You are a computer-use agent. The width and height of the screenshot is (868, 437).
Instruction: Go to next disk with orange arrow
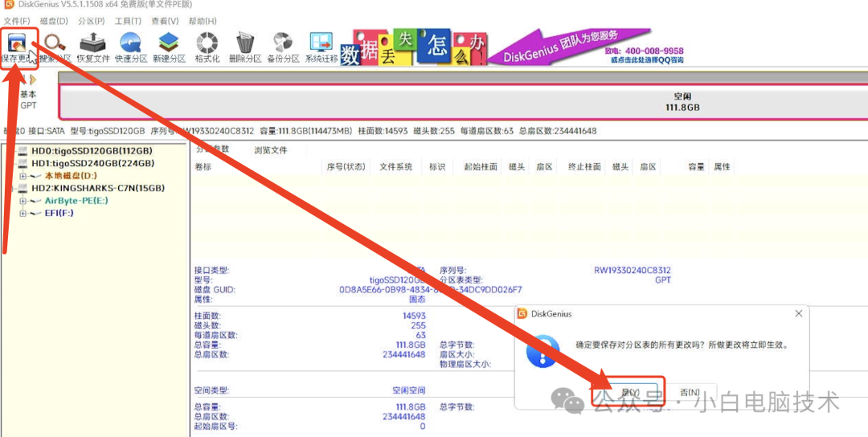click(33, 80)
